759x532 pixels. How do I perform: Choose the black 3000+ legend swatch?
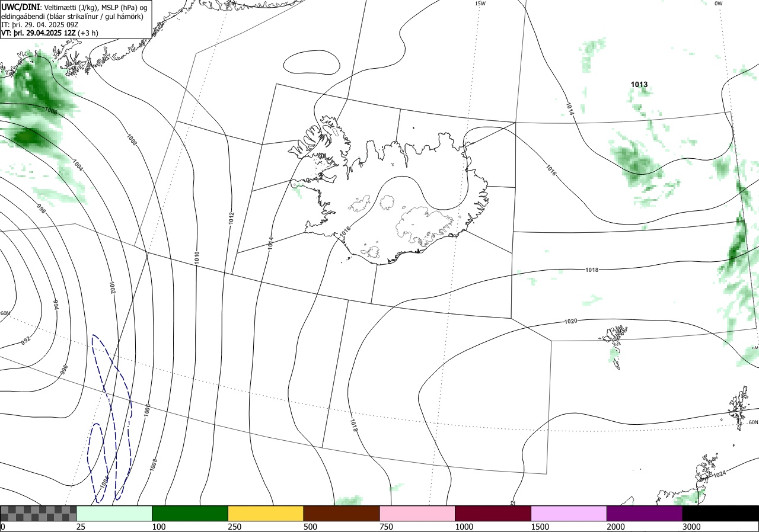pos(720,513)
